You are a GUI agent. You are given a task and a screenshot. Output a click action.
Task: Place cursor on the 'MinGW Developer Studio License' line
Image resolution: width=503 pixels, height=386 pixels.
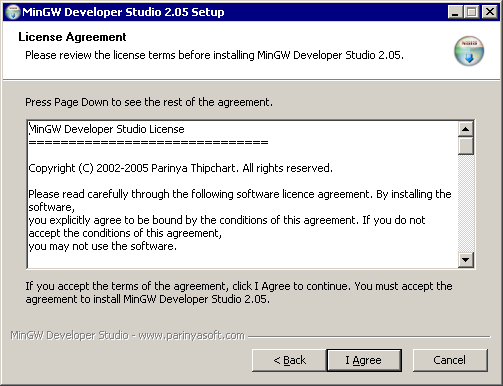(106, 129)
